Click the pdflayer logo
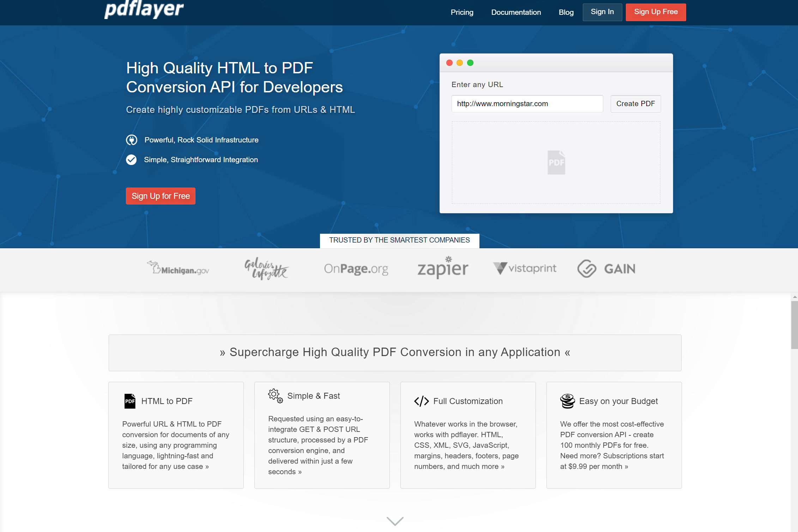Viewport: 798px width, 532px height. [144, 9]
